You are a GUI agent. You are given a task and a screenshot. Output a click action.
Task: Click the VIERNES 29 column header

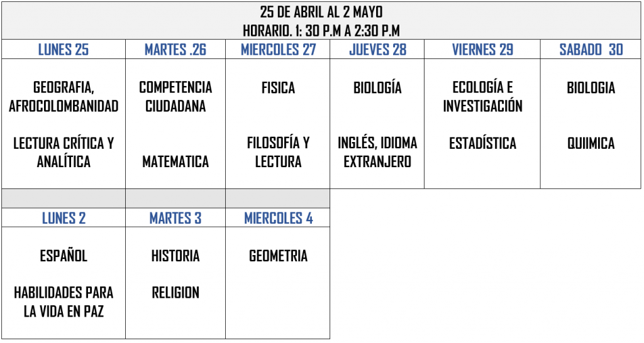[482, 50]
